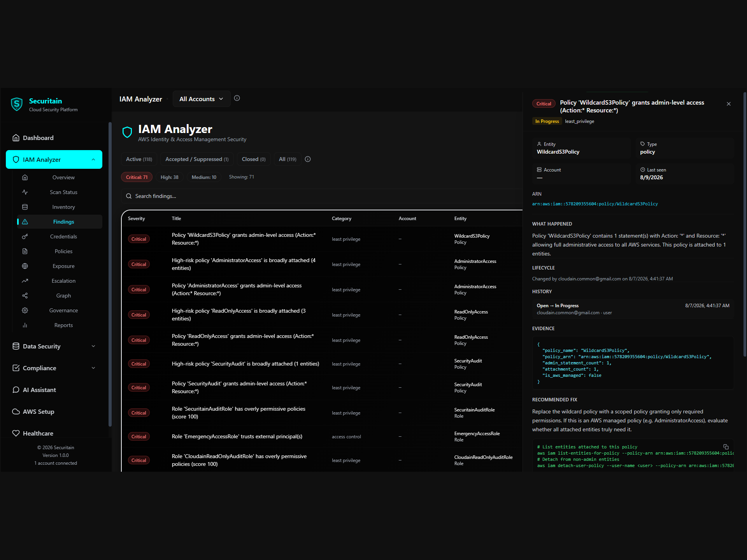747x560 pixels.
Task: Click the sidebar vertical scrollbar
Action: click(x=110, y=275)
